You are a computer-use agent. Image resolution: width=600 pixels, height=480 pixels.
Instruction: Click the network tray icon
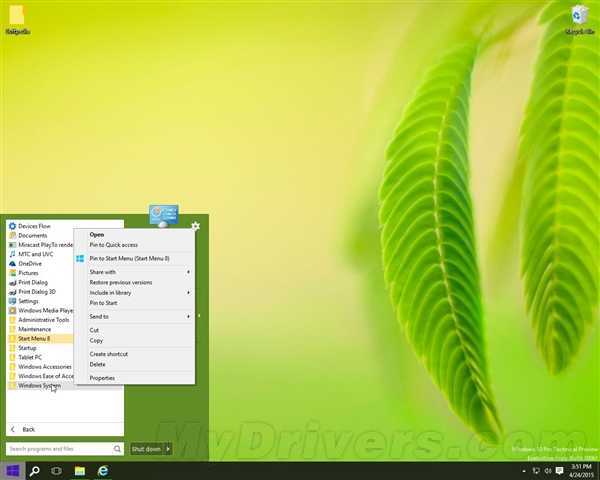click(536, 470)
